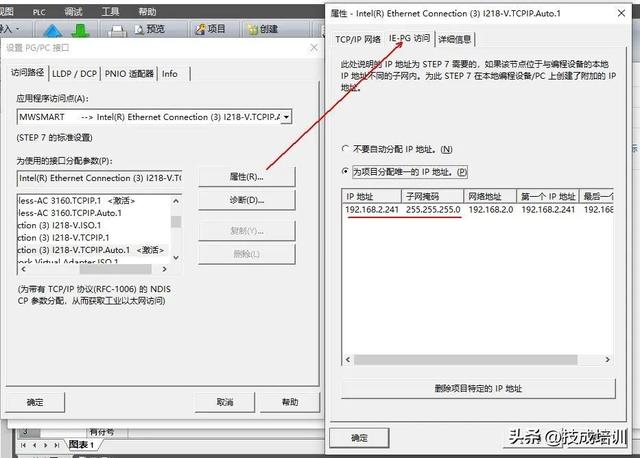640x458 pixels.
Task: Click the printer icon in the toolbar
Action: (x=119, y=30)
